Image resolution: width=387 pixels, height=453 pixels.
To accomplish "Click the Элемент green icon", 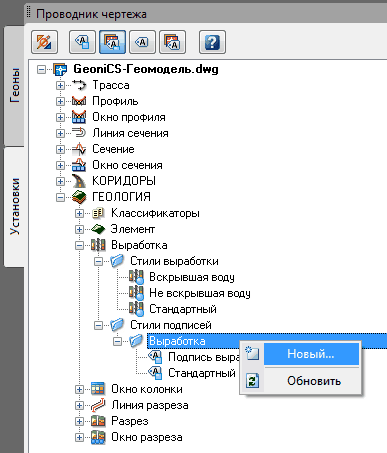I will pyautogui.click(x=98, y=229).
